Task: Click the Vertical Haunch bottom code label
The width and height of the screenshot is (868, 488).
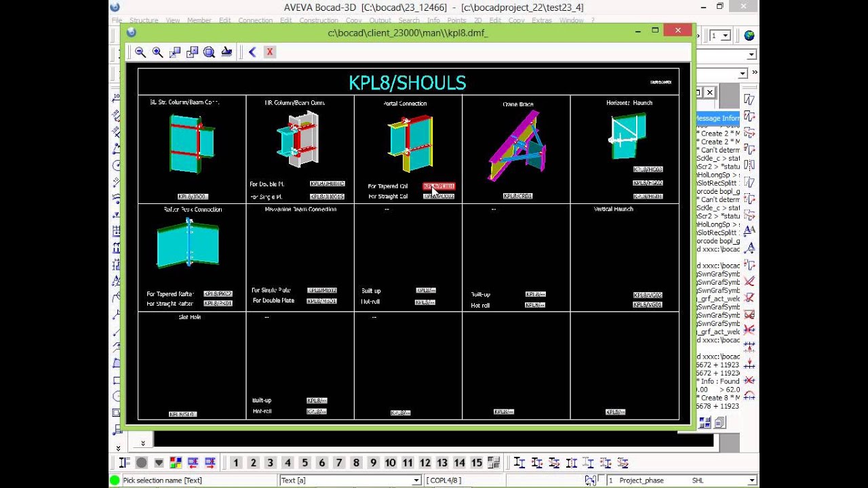Action: pos(648,305)
